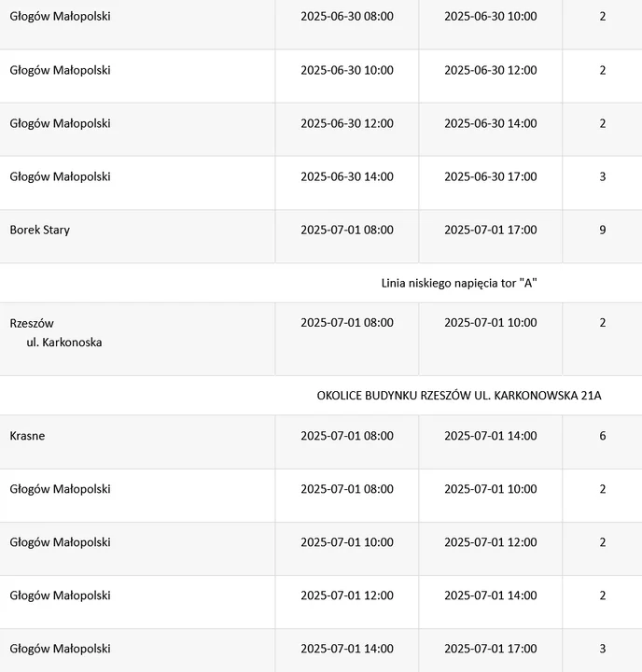Image resolution: width=642 pixels, height=672 pixels.
Task: Select duration 3 in 2025-06-30 14:00 row
Action: coord(603,176)
